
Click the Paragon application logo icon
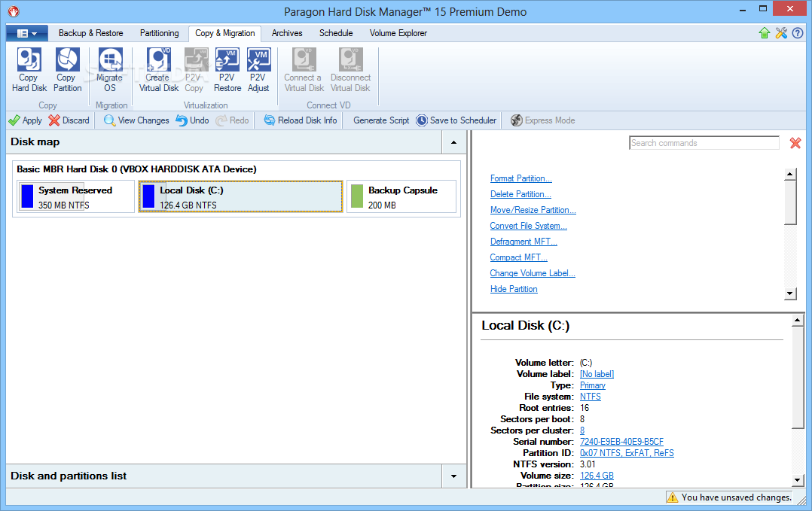14,11
